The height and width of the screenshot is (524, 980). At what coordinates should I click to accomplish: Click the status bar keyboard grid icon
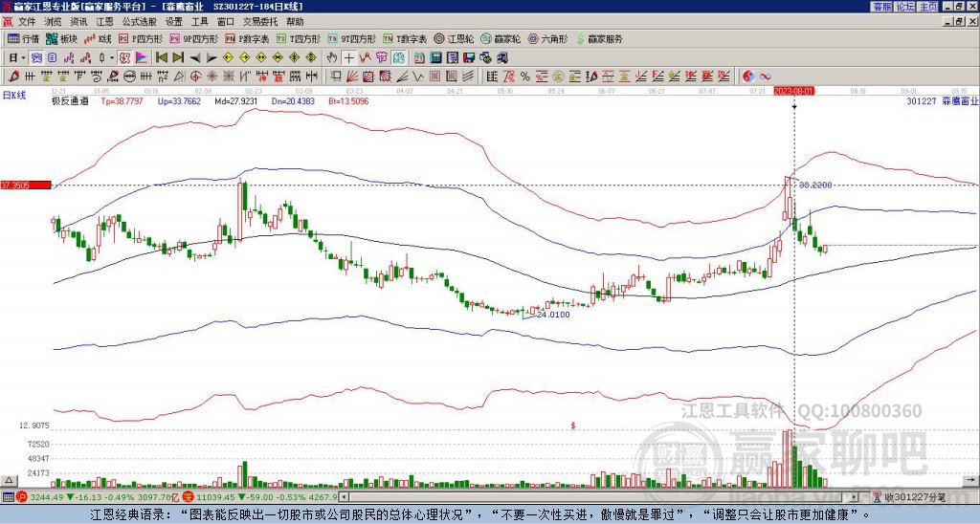[x=8, y=497]
